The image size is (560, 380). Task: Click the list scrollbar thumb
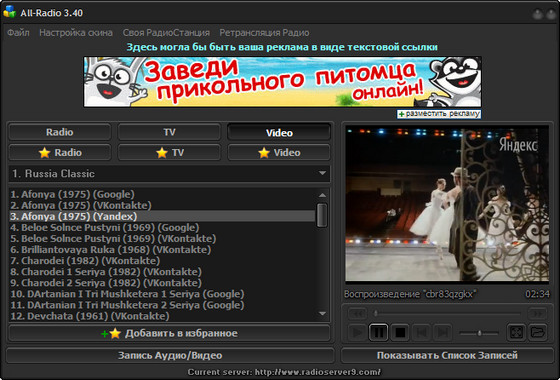(x=322, y=215)
